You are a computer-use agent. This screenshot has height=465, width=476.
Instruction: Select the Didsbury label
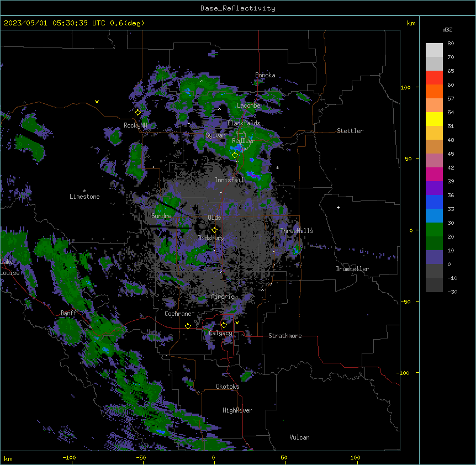pos(211,238)
